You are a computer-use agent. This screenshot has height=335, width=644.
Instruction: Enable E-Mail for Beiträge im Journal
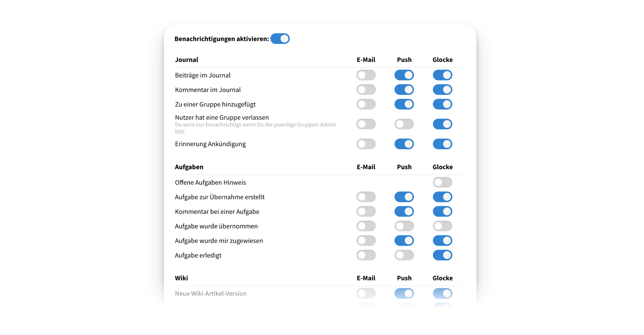click(366, 75)
